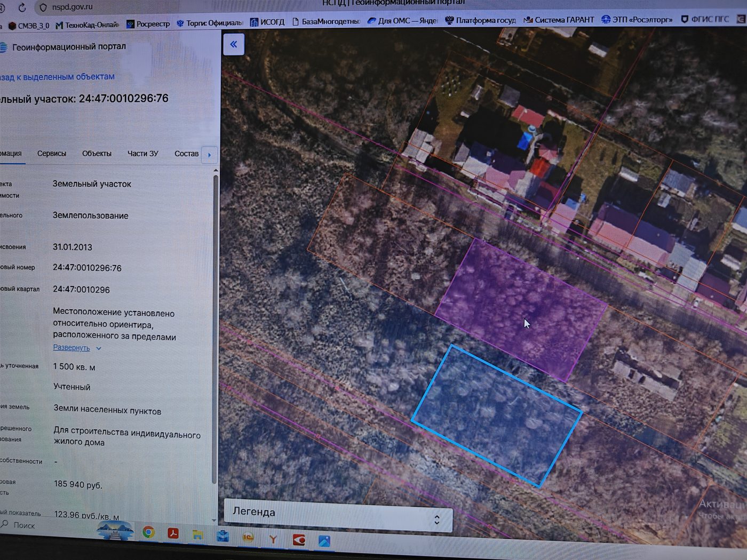Click the 123.96 руб./кв. м value
The height and width of the screenshot is (560, 747).
[86, 515]
